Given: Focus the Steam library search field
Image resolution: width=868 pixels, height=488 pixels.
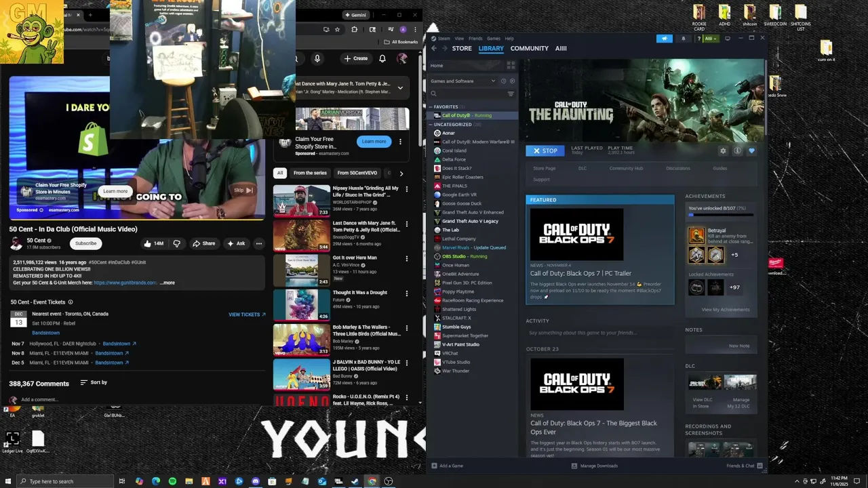Looking at the screenshot, I should point(469,94).
